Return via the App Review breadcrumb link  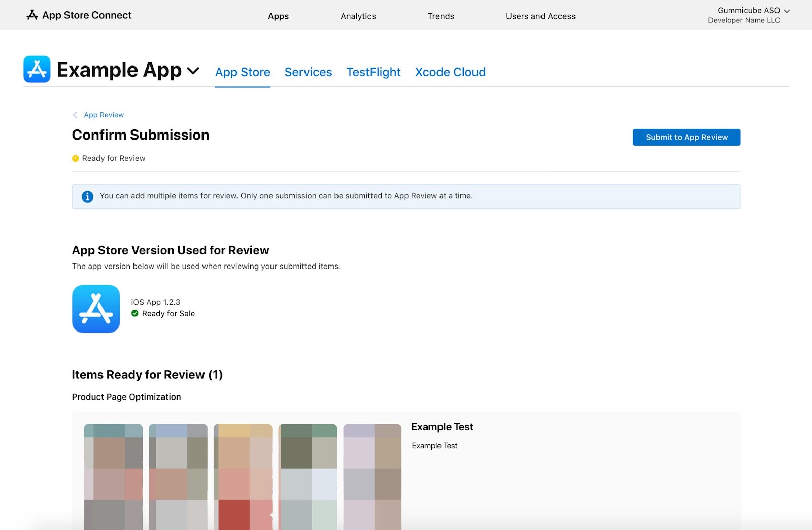click(104, 115)
